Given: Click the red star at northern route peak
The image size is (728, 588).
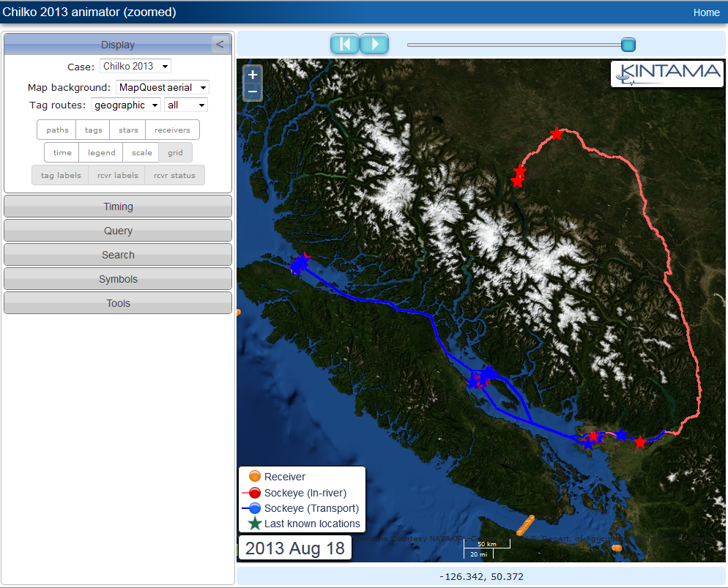Looking at the screenshot, I should (x=557, y=134).
